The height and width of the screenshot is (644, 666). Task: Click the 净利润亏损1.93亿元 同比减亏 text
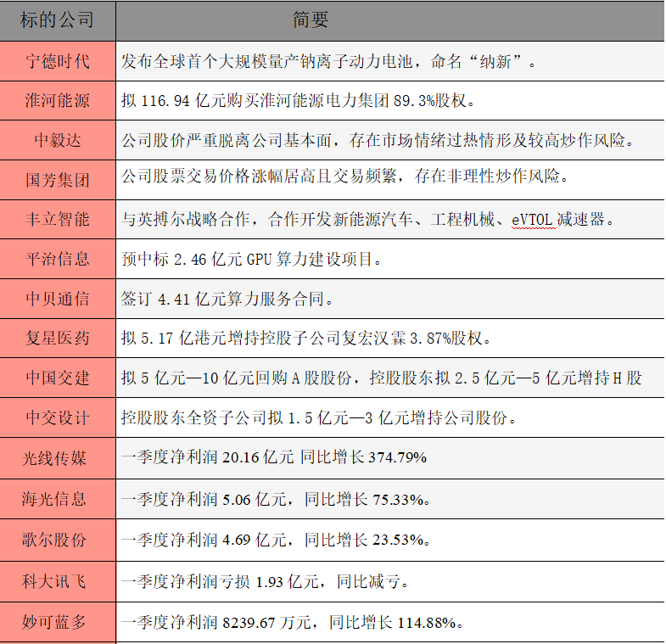265,581
